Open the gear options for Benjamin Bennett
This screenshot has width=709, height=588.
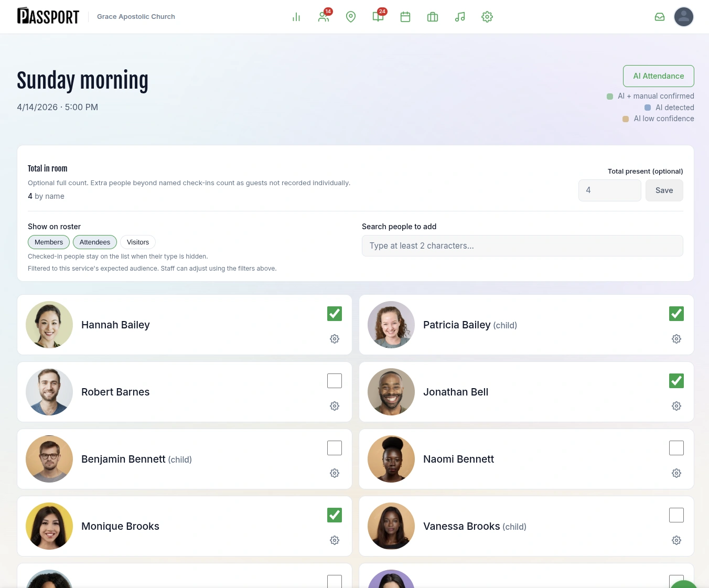point(335,473)
